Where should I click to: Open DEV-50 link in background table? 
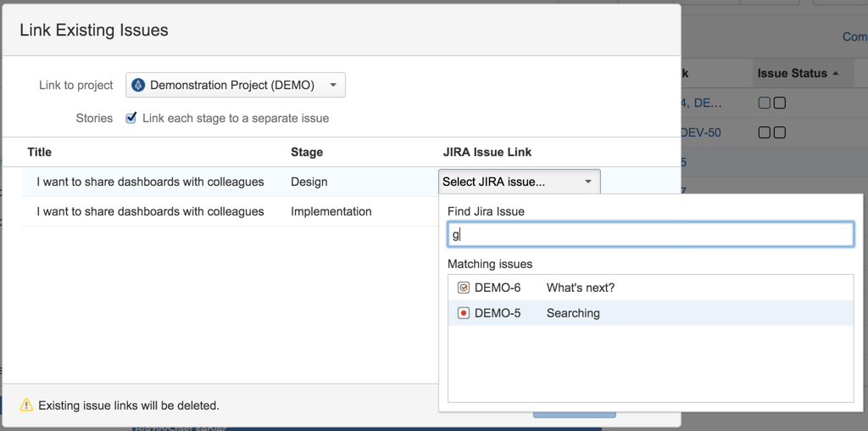click(700, 133)
